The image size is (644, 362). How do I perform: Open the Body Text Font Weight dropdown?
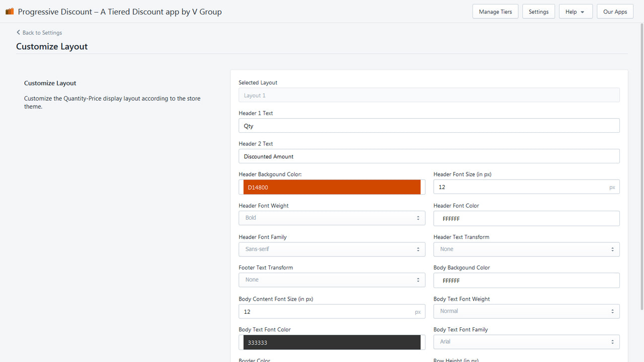pos(526,311)
